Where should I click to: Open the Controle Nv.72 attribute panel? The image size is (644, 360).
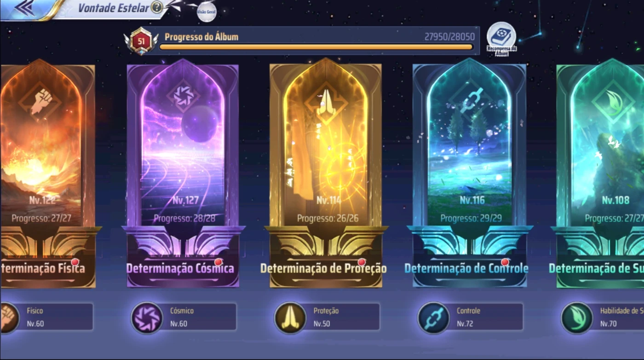[x=471, y=317]
